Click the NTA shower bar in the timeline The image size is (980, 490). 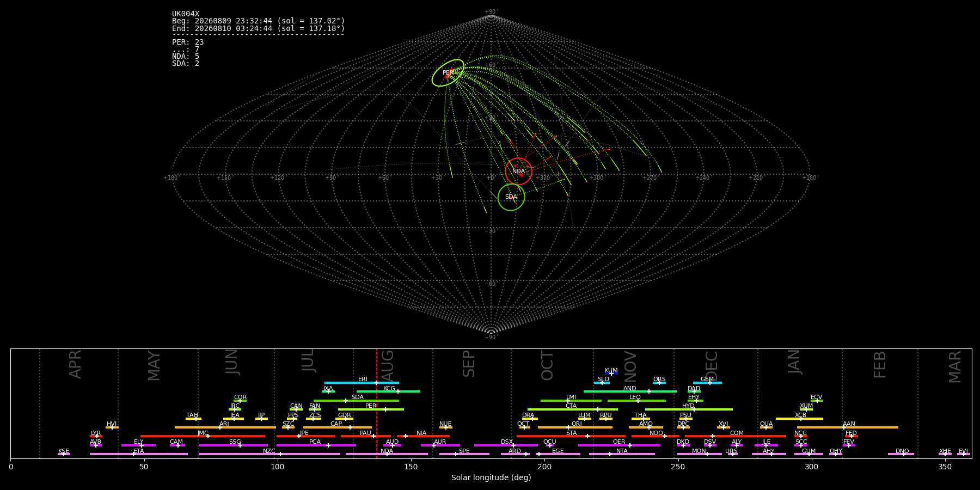coord(622,454)
